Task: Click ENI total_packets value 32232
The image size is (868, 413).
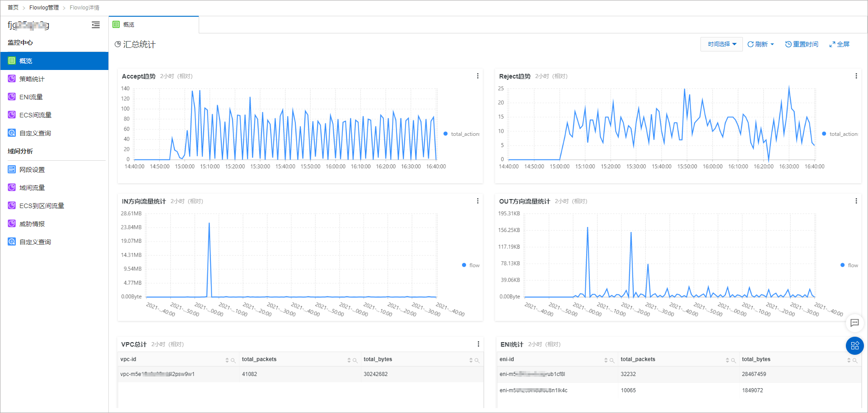Action: [628, 374]
